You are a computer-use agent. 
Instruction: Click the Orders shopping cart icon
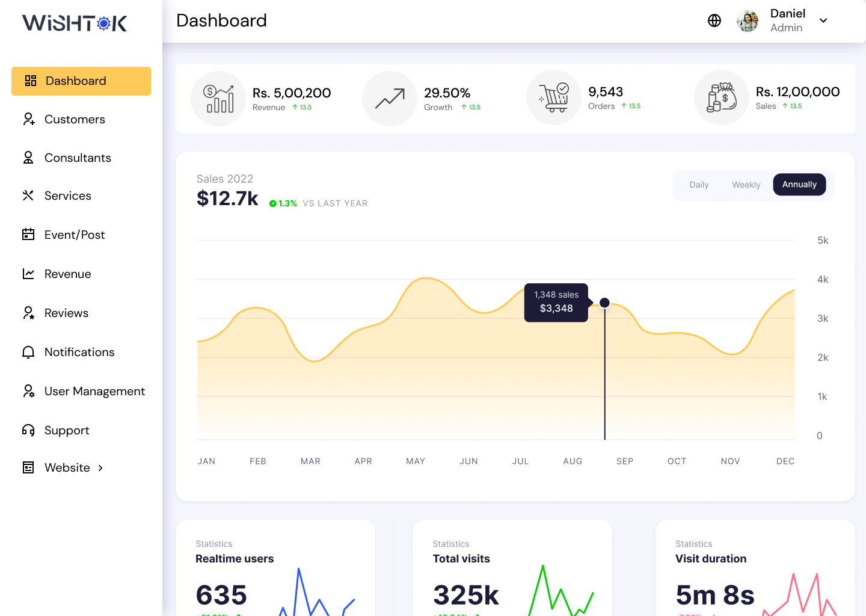pos(554,97)
